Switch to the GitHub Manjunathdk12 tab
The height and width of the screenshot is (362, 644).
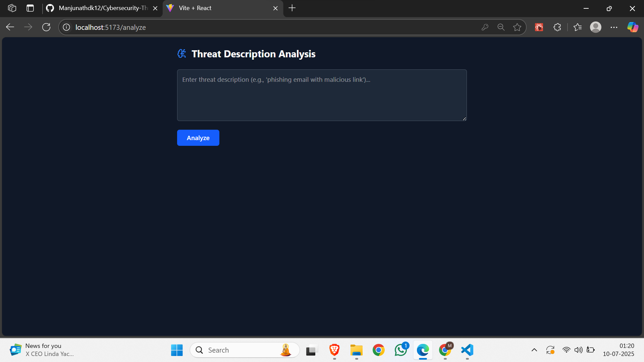101,8
